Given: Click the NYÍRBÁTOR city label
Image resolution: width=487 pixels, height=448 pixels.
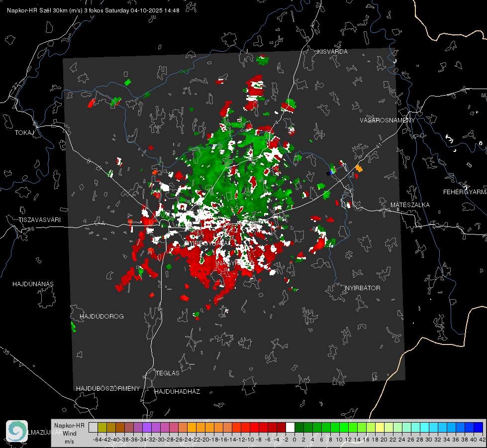Looking at the screenshot, I should point(363,288).
